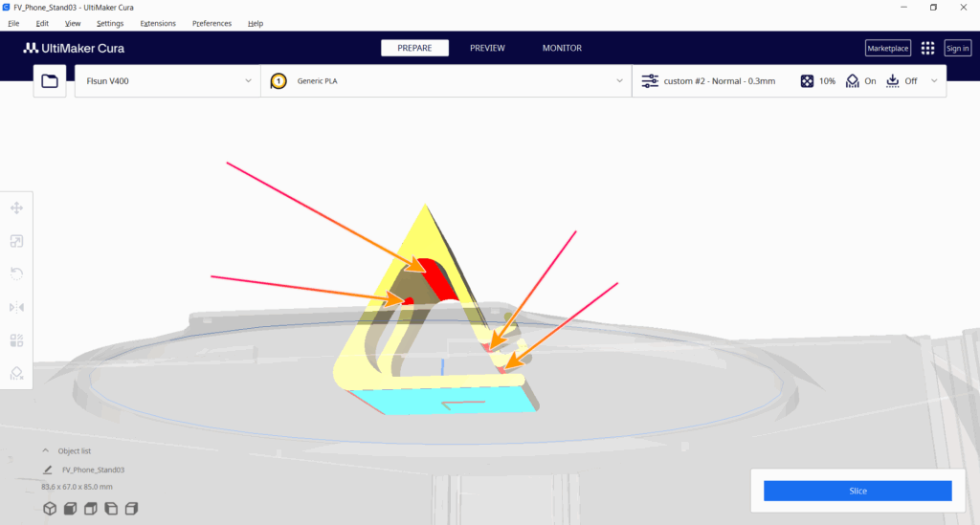Click the UltiMaker Cura logo

74,48
